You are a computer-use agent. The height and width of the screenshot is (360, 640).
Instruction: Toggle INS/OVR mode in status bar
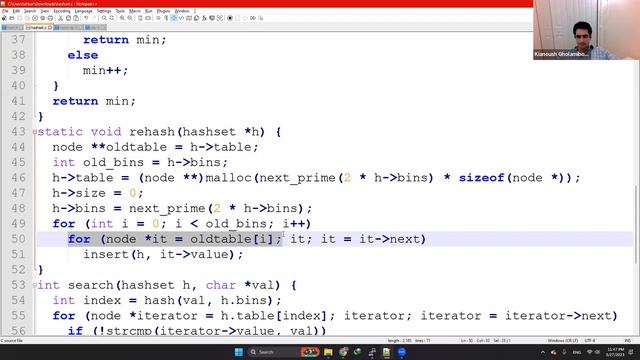pos(627,340)
